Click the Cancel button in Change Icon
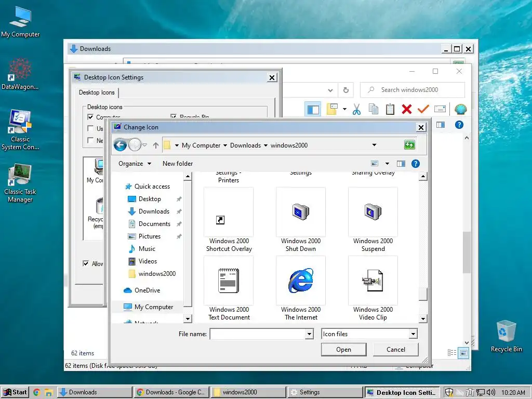This screenshot has width=532, height=399. point(395,350)
